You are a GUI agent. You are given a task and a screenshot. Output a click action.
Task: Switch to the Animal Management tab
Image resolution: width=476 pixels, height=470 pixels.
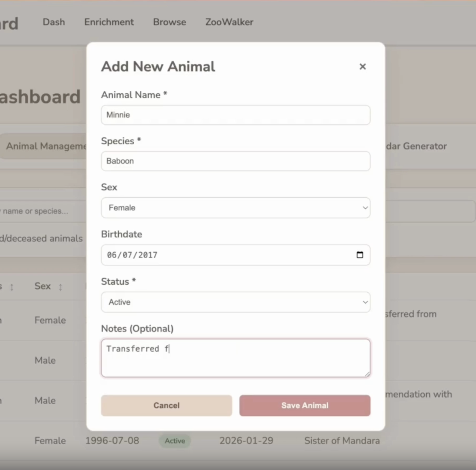44,146
